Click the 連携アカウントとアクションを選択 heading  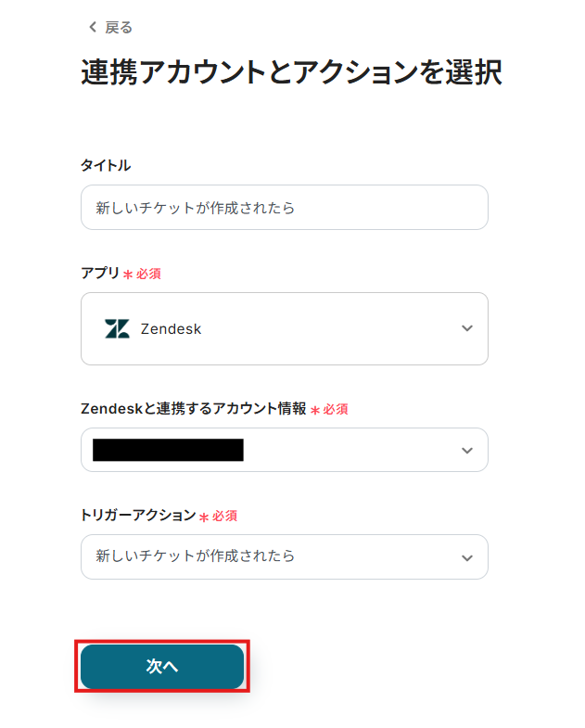coord(291,72)
